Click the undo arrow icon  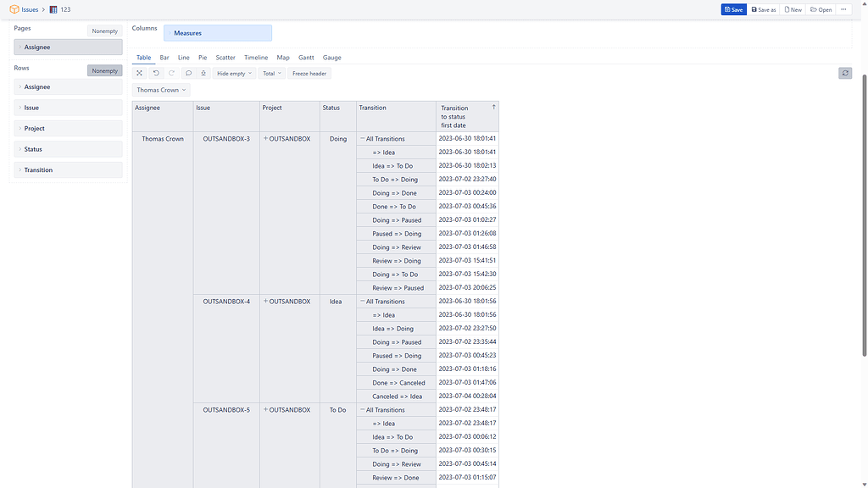(x=156, y=74)
